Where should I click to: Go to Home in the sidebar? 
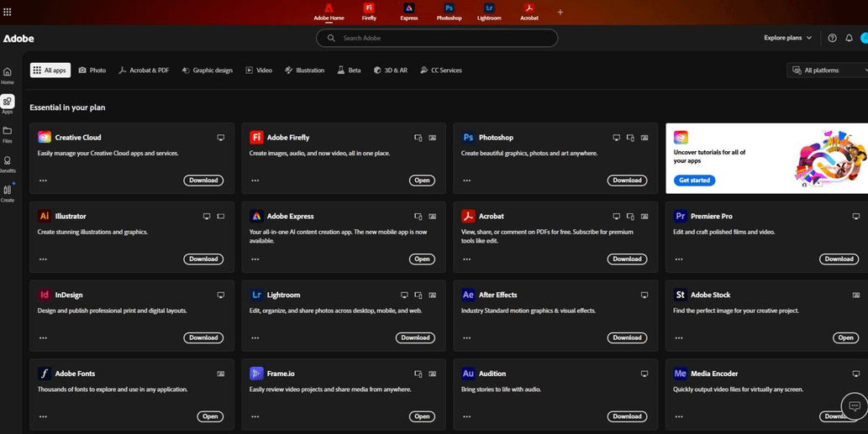(8, 76)
